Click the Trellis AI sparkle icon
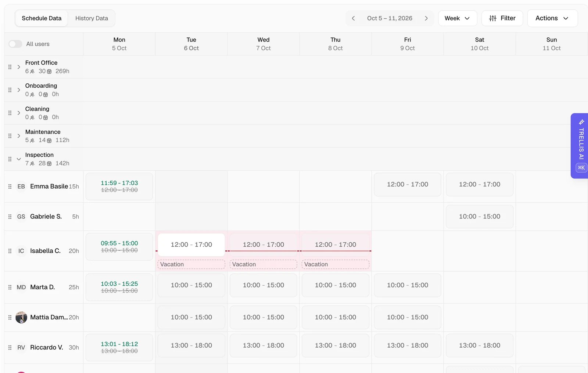The height and width of the screenshot is (373, 588). click(x=581, y=122)
